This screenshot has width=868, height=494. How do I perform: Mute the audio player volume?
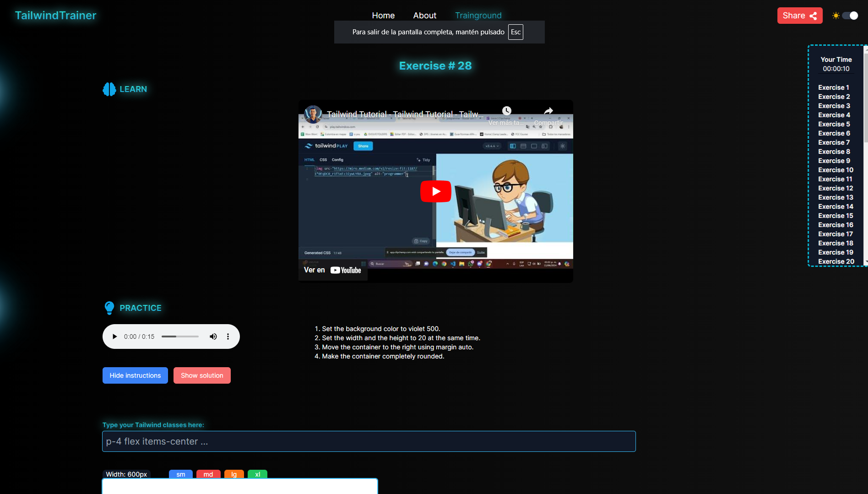tap(213, 337)
